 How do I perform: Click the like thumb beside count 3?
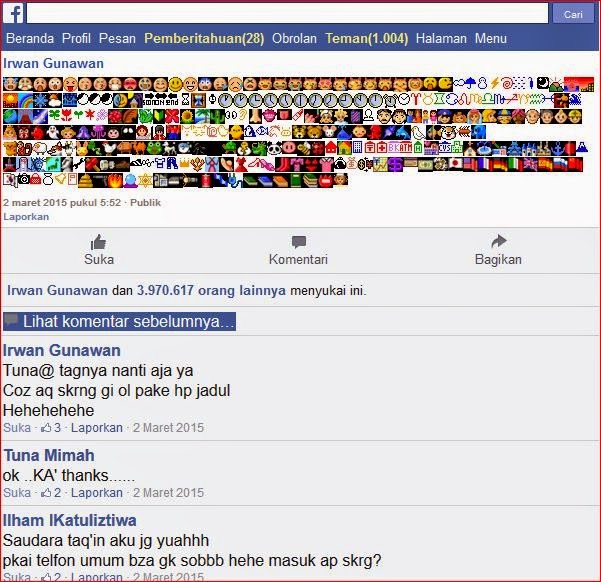coord(46,427)
